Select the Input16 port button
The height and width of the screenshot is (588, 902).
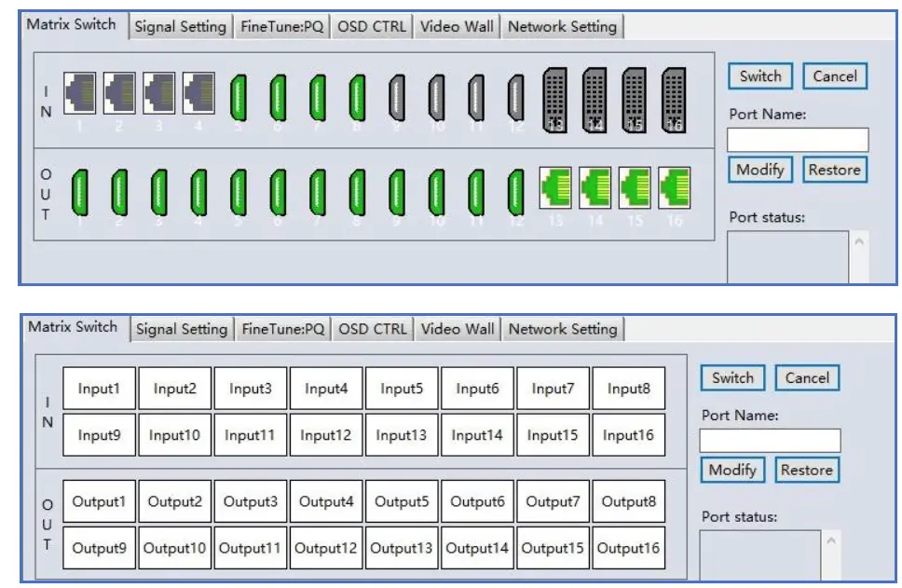pos(629,434)
